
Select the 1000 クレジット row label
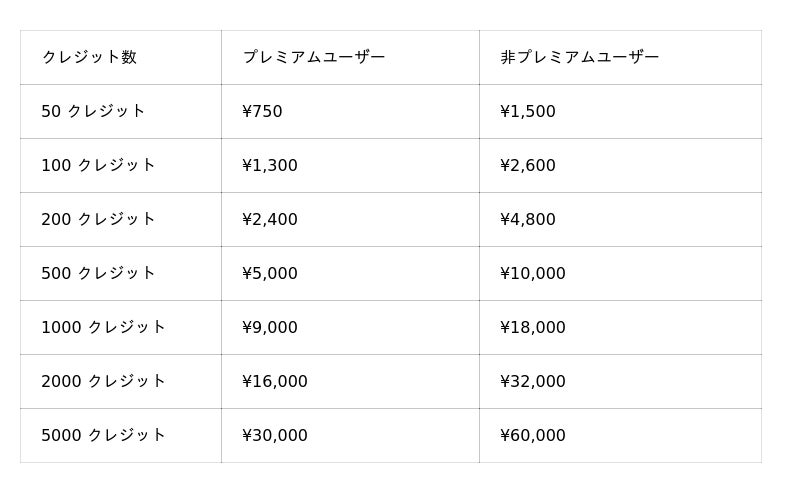pos(103,327)
